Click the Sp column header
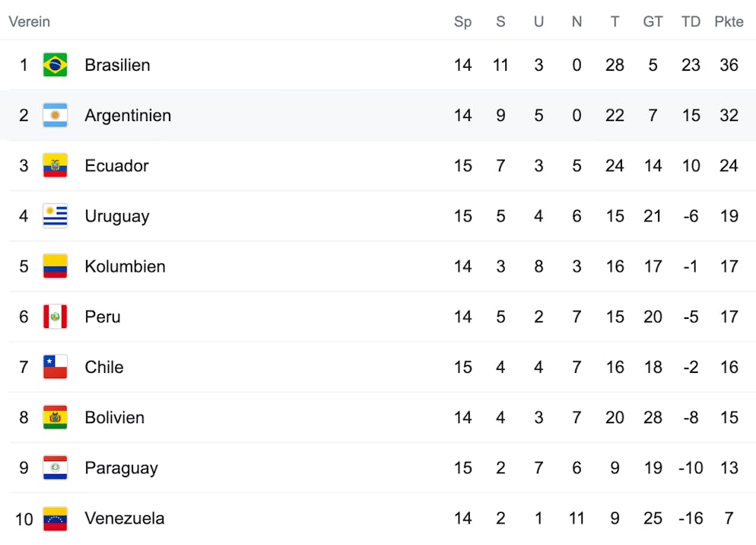 coord(462,22)
